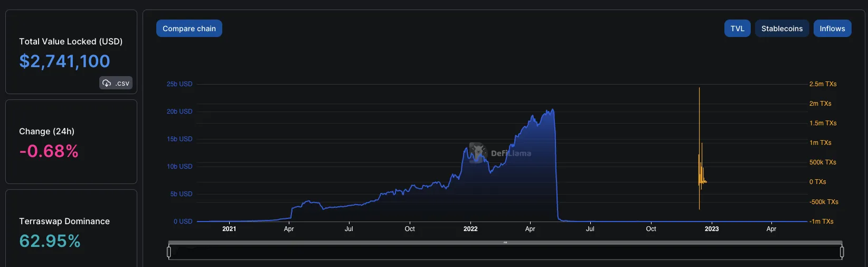
Task: Click the 0 USD axis label
Action: pos(183,222)
